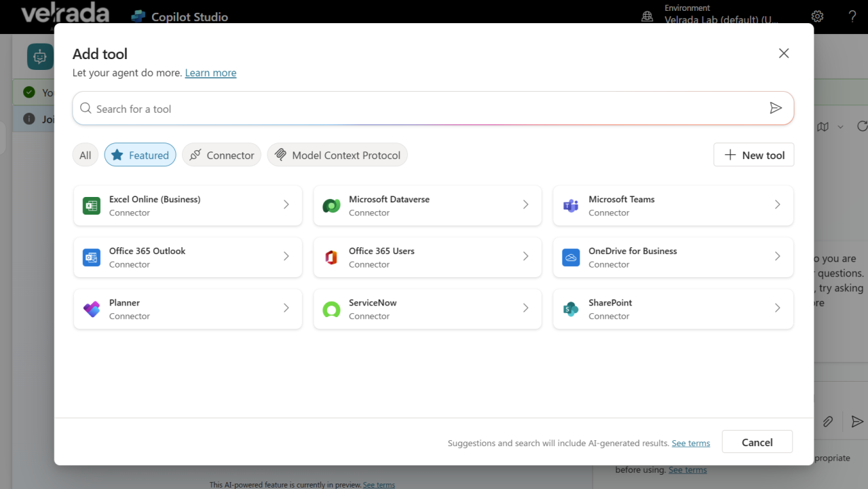Open the Planner connector

[x=187, y=309]
